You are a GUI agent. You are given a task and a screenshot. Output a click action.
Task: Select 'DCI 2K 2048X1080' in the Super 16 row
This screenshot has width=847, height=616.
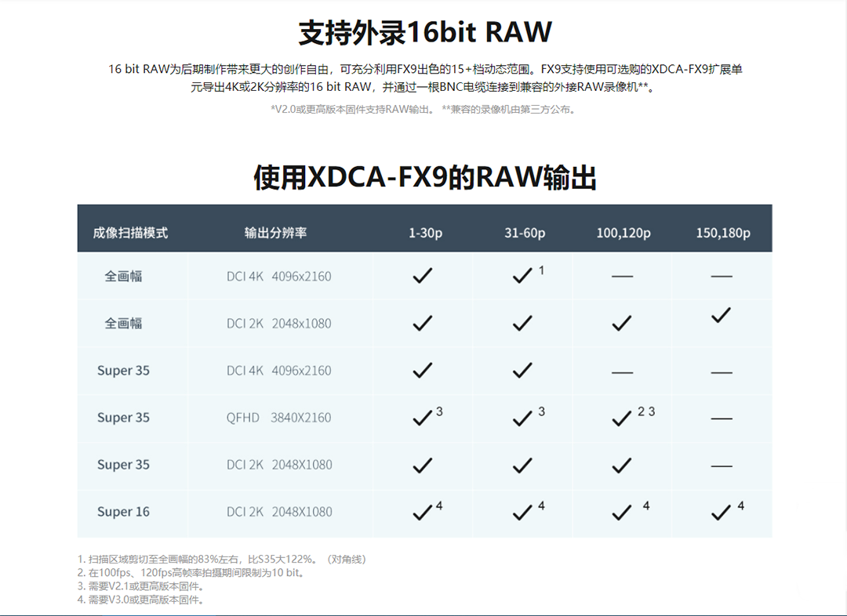pos(279,511)
